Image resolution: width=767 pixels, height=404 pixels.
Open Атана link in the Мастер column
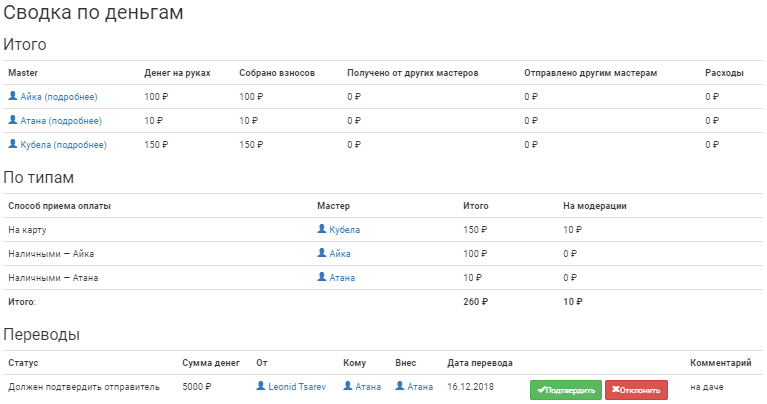(x=342, y=278)
